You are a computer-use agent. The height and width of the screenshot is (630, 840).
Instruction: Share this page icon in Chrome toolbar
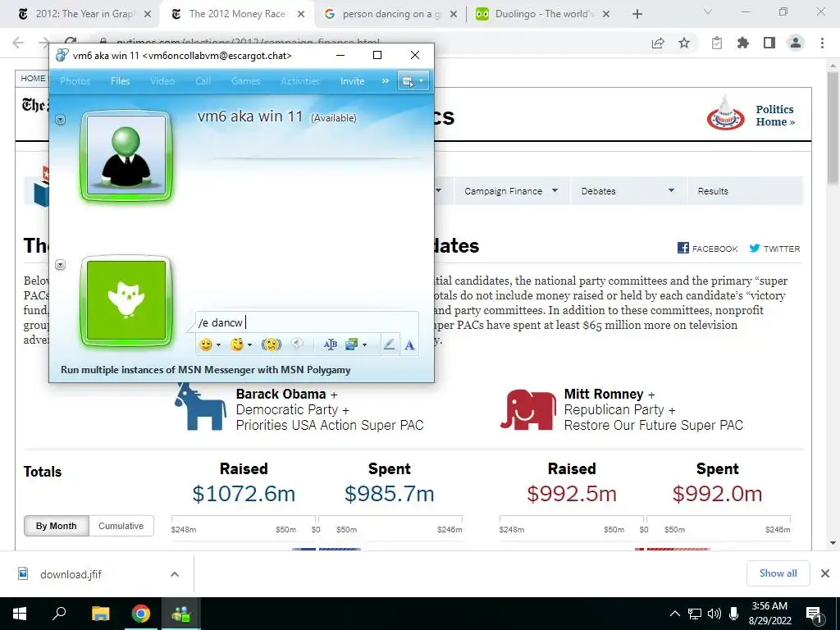pos(658,43)
